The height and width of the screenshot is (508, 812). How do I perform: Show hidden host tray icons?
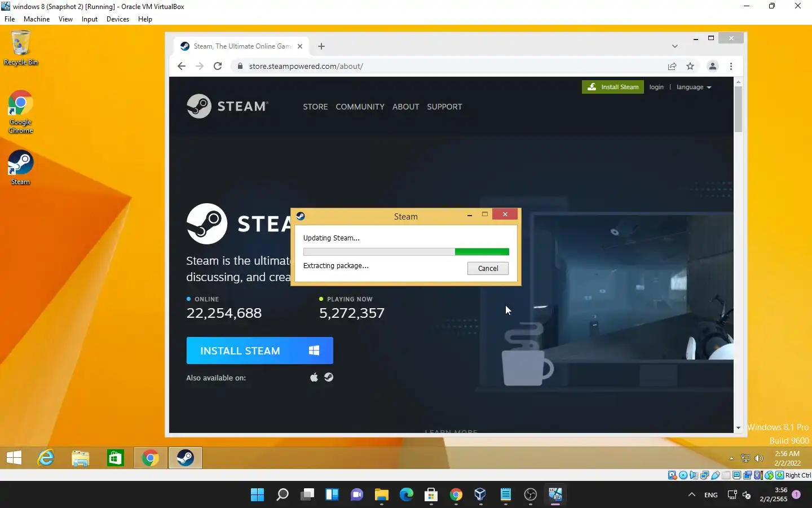(692, 495)
